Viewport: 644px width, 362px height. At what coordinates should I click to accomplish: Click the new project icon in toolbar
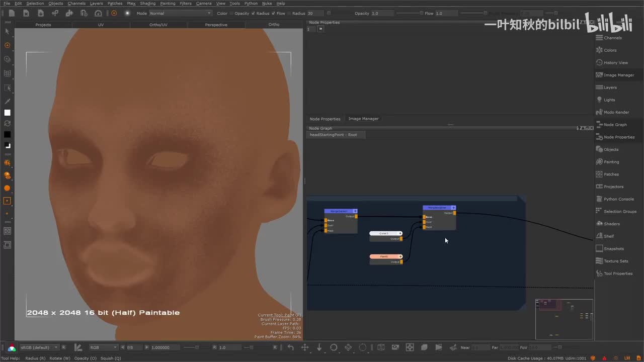12,13
